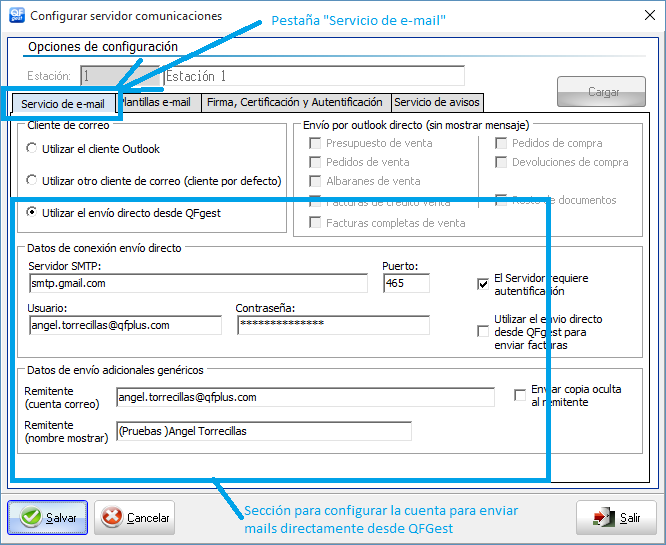Click the Remitente (cuenta correo) field
This screenshot has height=545, width=666.
pos(305,397)
